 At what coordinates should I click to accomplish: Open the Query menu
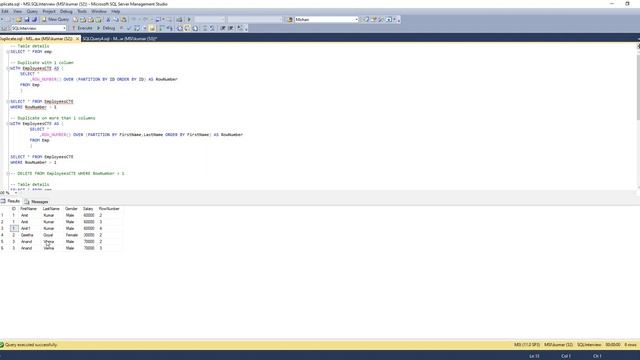32,11
